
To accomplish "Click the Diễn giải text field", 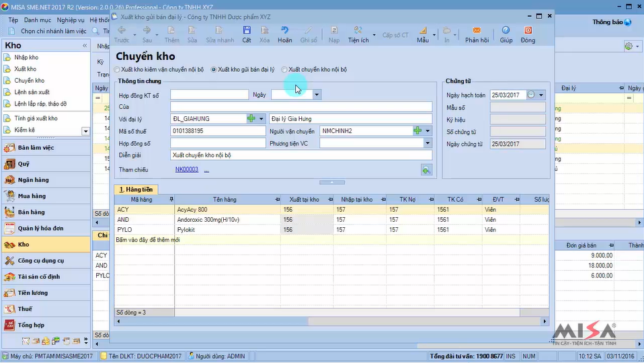I will pos(301,155).
